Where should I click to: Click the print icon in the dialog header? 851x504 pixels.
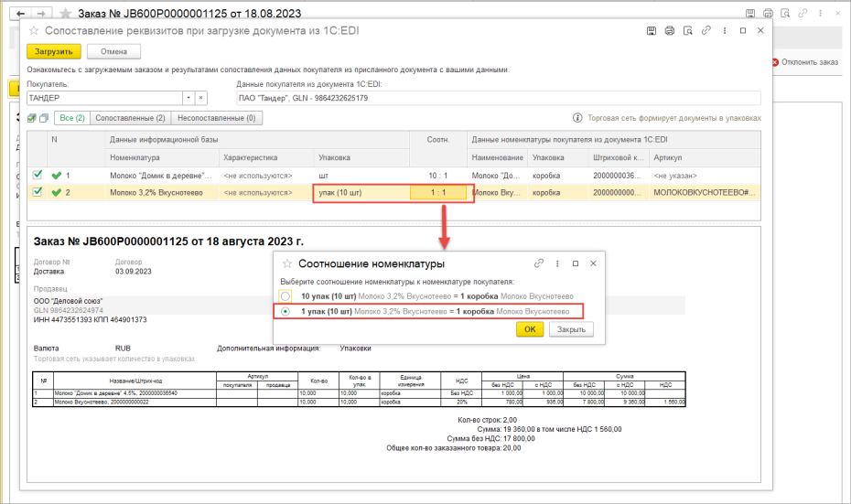tap(669, 31)
